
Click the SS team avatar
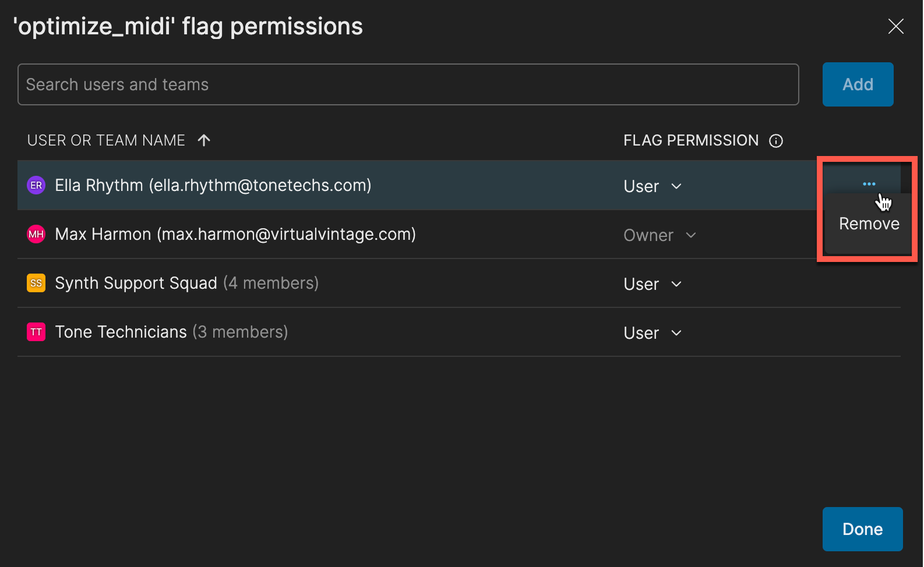tap(36, 283)
